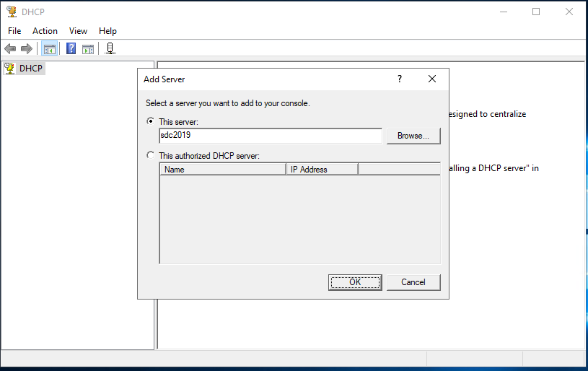Open the View menu

78,31
